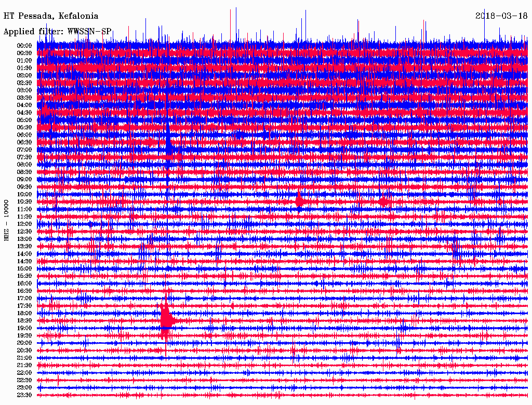Click the vertical HHZ - 10000 axis label
This screenshot has height=405, width=532.
(7, 220)
